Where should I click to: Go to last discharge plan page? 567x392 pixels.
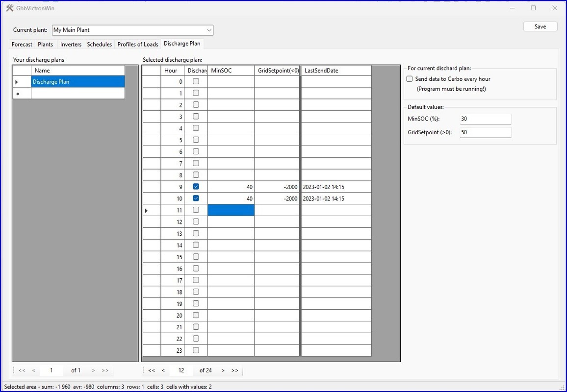tap(105, 370)
